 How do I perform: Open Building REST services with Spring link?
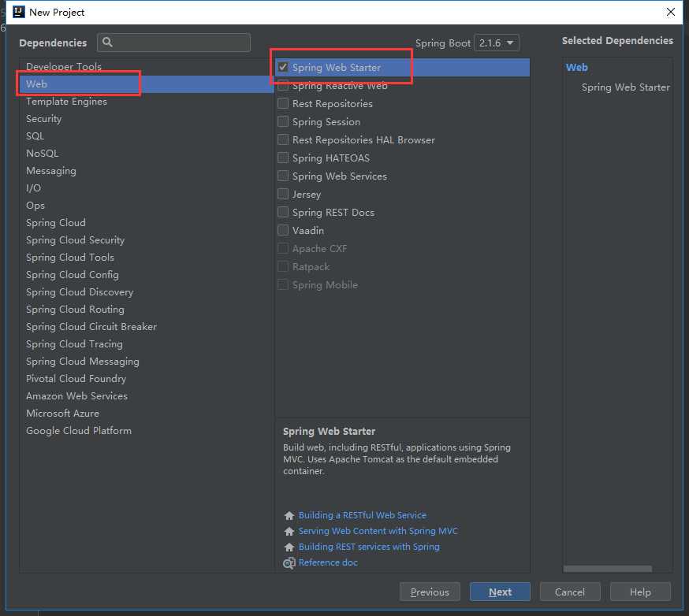(x=369, y=547)
